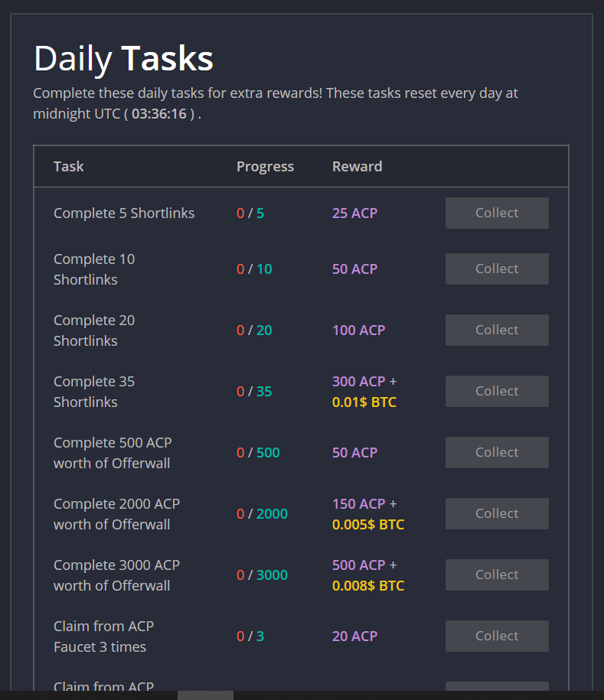Click the Task column header
Image resolution: width=604 pixels, height=700 pixels.
point(68,167)
